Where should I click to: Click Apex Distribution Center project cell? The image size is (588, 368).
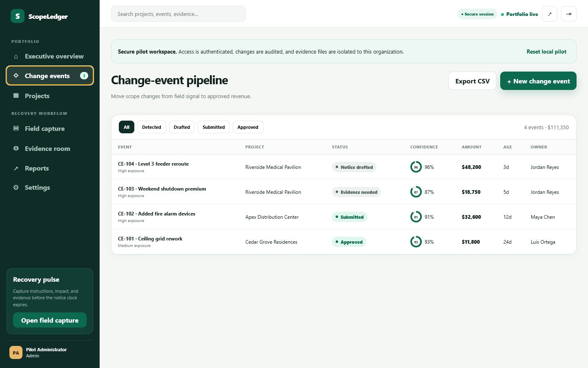point(272,217)
